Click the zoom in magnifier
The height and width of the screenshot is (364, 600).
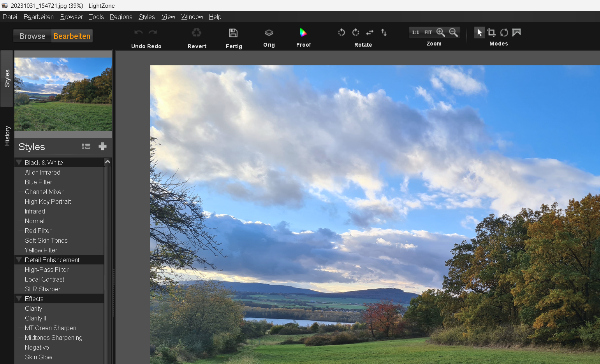(440, 32)
